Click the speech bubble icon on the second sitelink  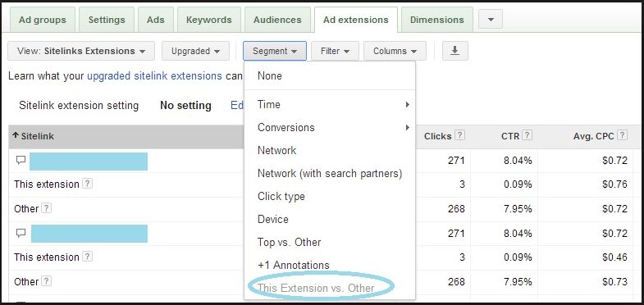(21, 233)
